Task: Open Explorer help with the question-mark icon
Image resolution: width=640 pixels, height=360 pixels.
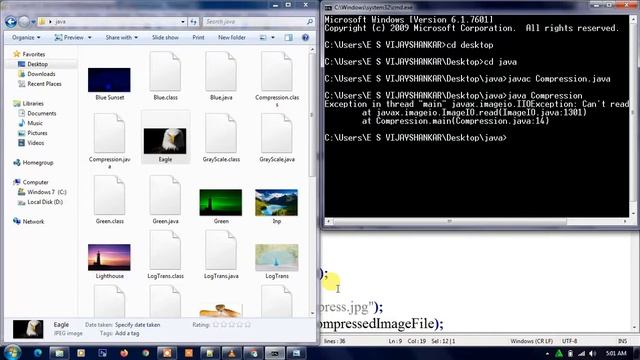Action: [x=305, y=38]
